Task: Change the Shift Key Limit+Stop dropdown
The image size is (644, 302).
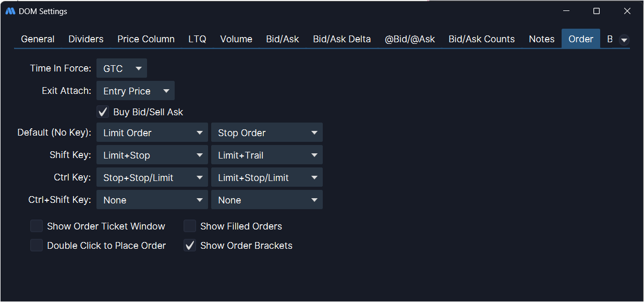Action: point(152,155)
